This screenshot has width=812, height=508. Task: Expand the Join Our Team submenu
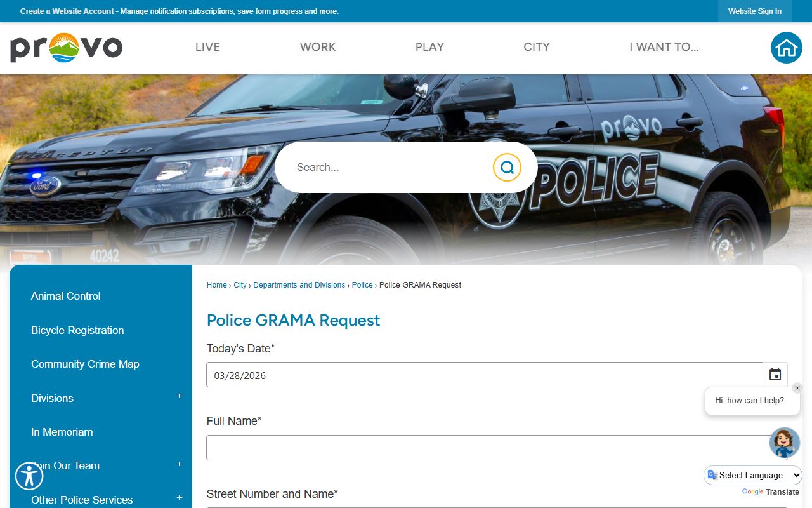(x=180, y=464)
